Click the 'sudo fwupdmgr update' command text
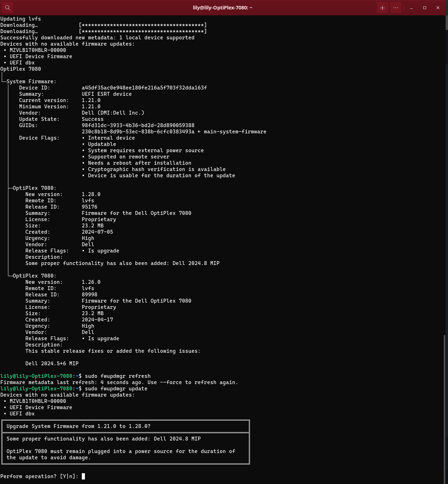This screenshot has height=484, width=448. [116, 389]
